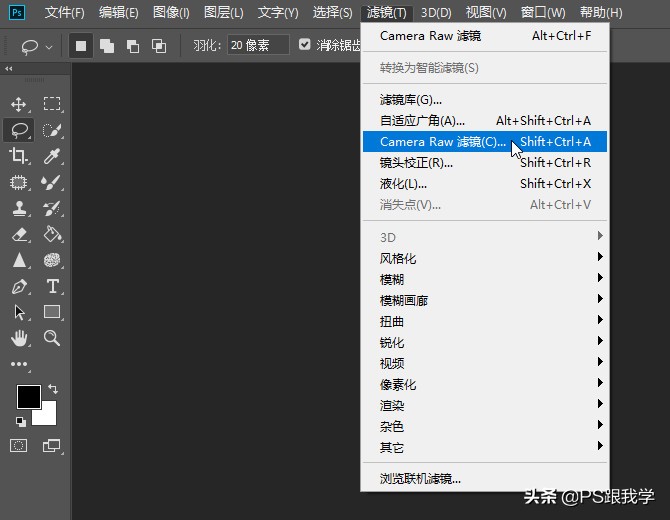Open the Lasso tool preset dropdown
This screenshot has height=520, width=670.
(49, 47)
